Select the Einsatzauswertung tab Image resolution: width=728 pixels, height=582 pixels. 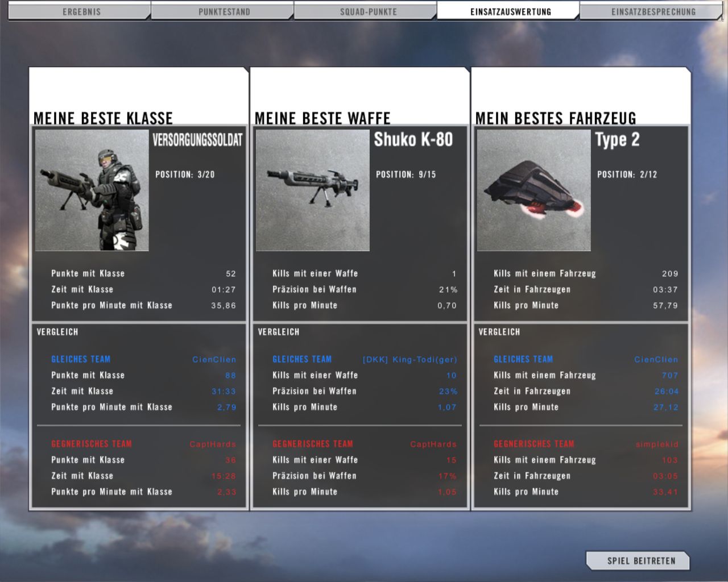[510, 11]
